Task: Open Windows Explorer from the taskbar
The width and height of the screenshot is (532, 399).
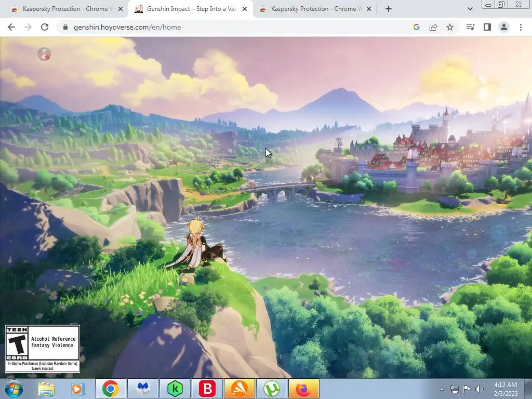Action: click(x=46, y=389)
